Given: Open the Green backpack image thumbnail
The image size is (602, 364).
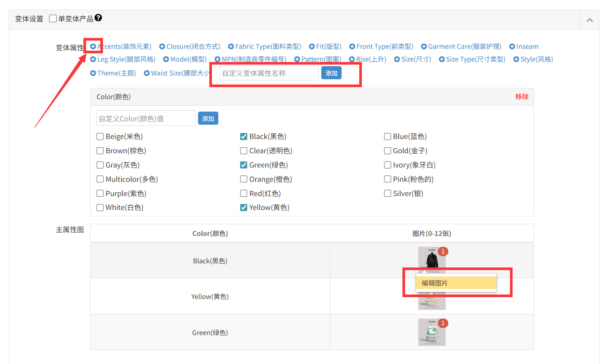Looking at the screenshot, I should pyautogui.click(x=432, y=332).
